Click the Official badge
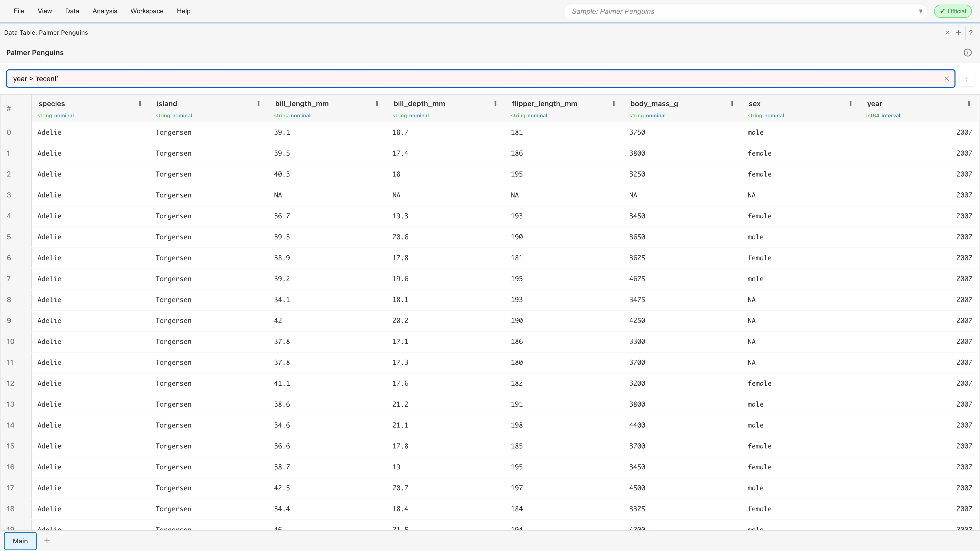This screenshot has width=980, height=551. point(953,11)
